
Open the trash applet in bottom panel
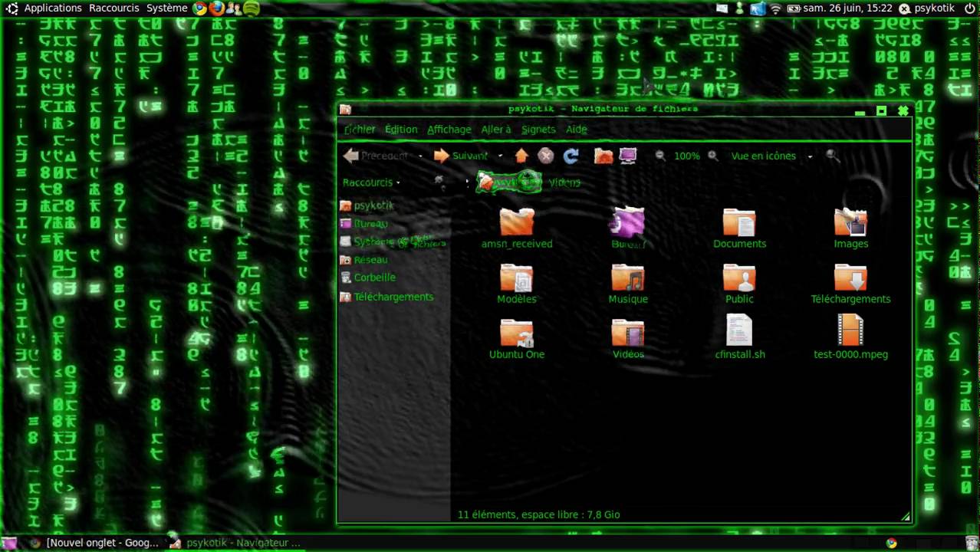pyautogui.click(x=970, y=543)
